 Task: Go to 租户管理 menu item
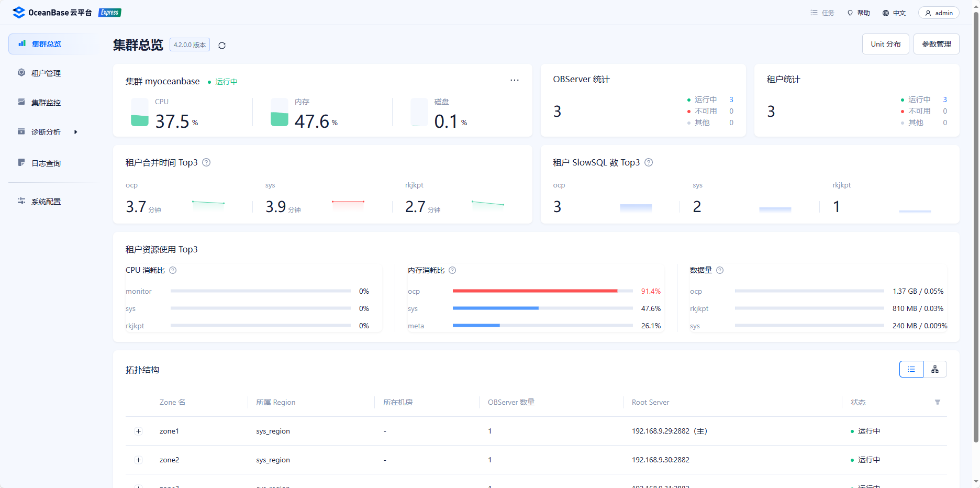[52, 73]
